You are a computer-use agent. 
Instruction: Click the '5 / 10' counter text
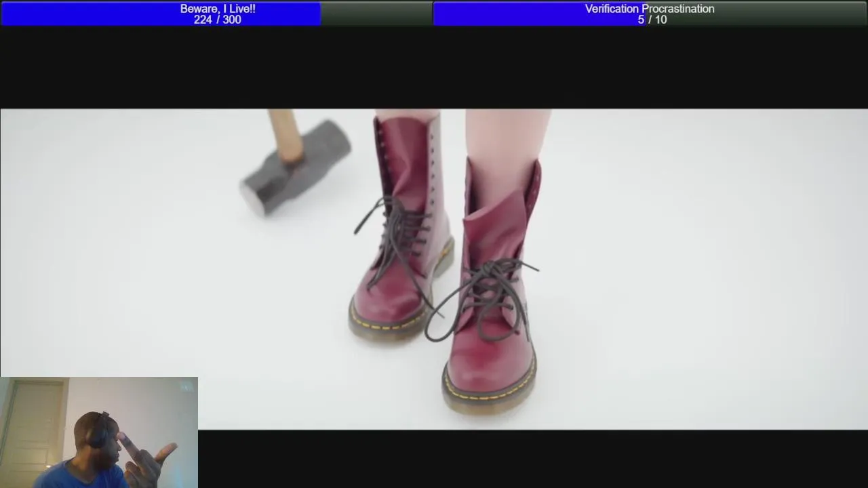click(x=652, y=20)
